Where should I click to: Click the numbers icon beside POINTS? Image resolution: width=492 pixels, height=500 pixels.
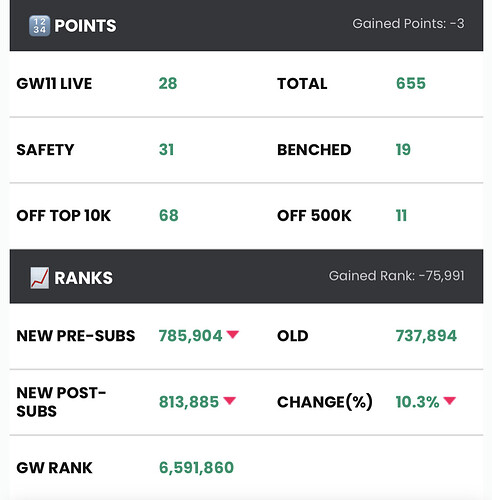pyautogui.click(x=39, y=26)
